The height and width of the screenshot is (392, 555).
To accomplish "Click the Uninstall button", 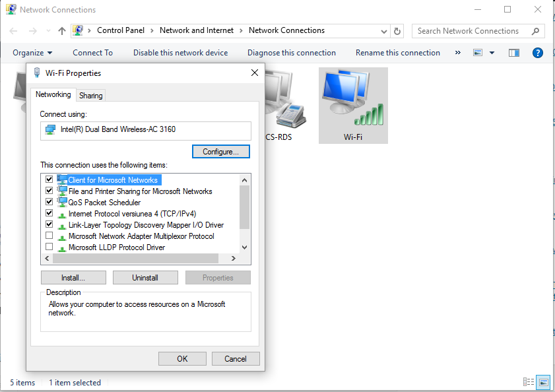I will click(x=145, y=278).
